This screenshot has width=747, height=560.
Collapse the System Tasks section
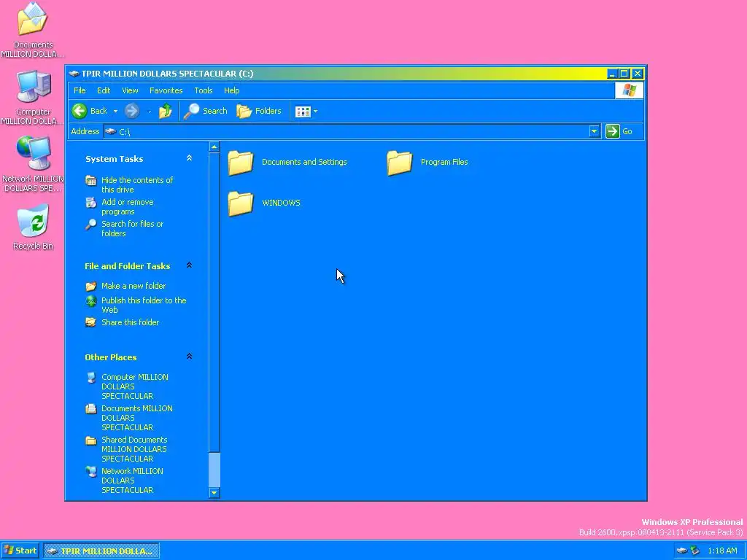click(x=189, y=158)
